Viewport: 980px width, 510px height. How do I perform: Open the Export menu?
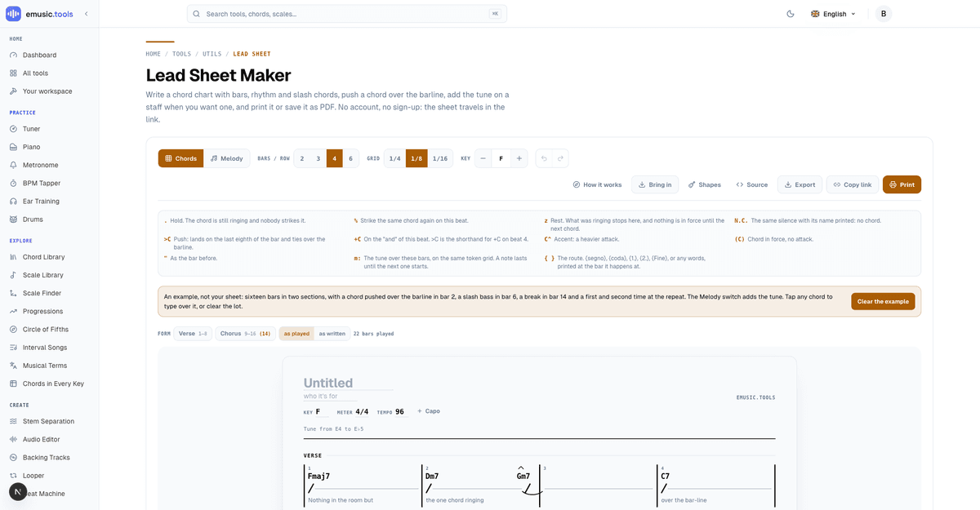click(800, 184)
